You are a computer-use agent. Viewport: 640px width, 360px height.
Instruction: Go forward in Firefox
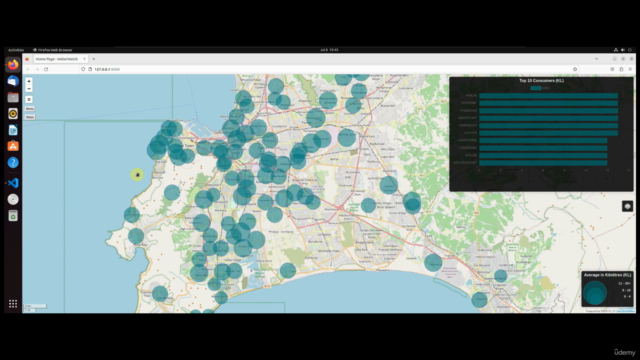[37, 69]
